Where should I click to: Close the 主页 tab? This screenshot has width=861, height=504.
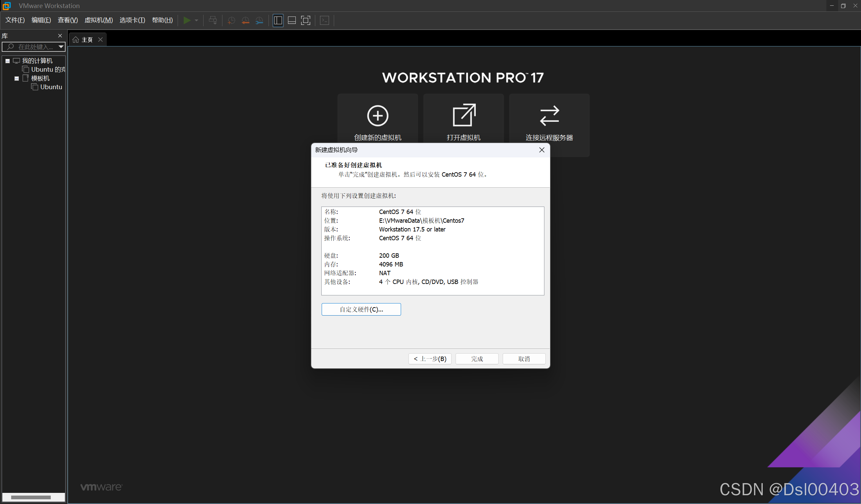[x=101, y=40]
